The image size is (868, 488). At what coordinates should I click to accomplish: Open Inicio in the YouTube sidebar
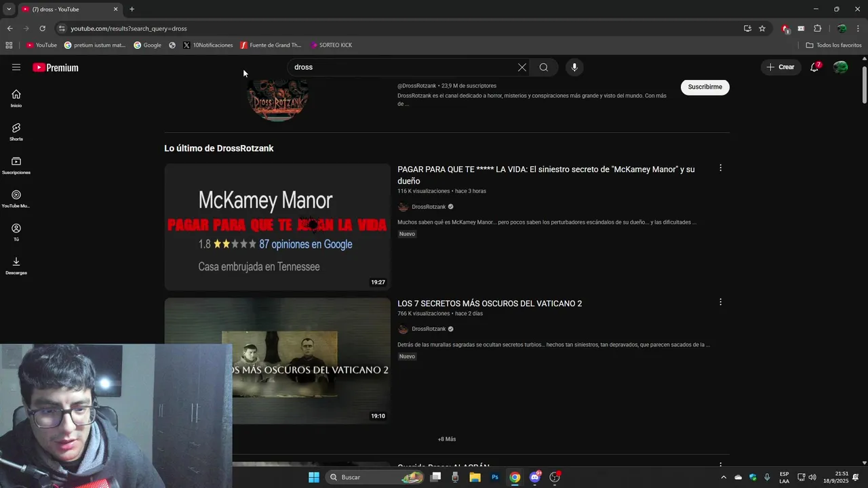16,98
